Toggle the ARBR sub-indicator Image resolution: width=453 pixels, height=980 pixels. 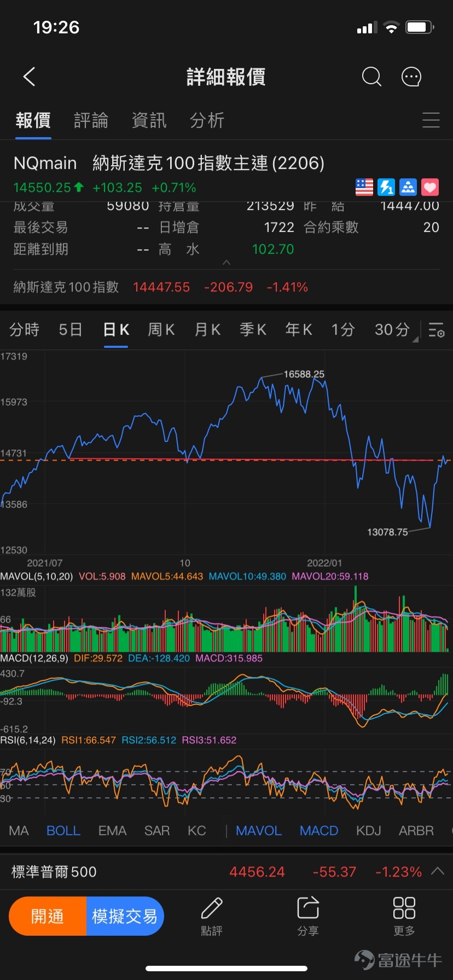tap(416, 831)
